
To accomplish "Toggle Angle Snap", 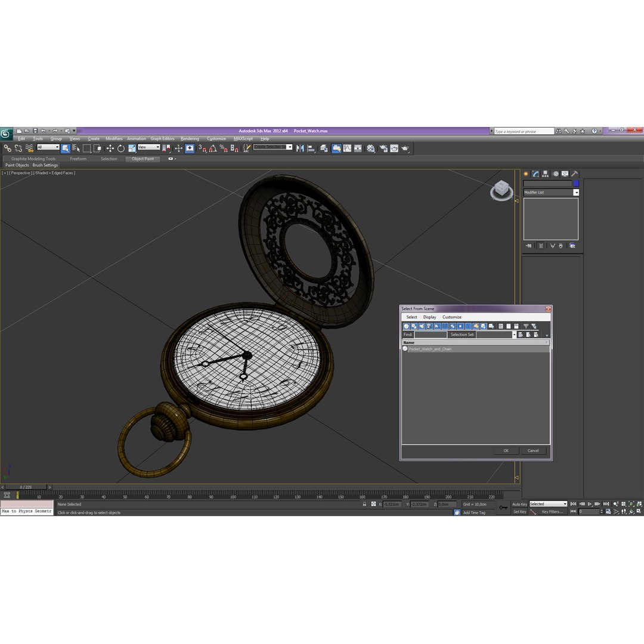I will coord(213,148).
